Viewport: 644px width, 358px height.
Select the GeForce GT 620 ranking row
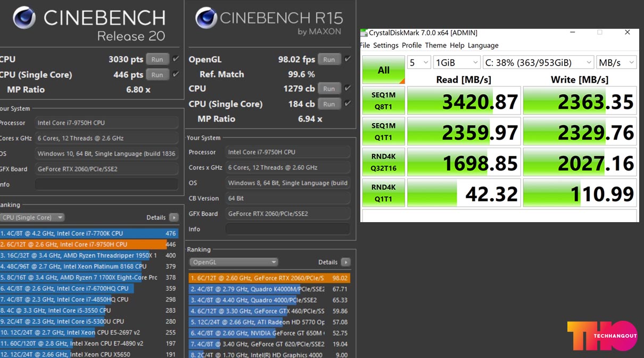270,344
